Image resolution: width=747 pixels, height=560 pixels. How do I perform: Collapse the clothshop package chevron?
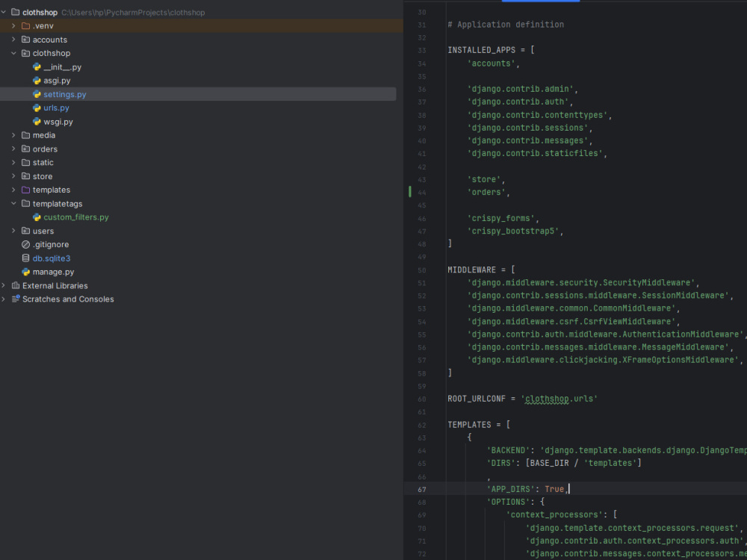pos(13,53)
